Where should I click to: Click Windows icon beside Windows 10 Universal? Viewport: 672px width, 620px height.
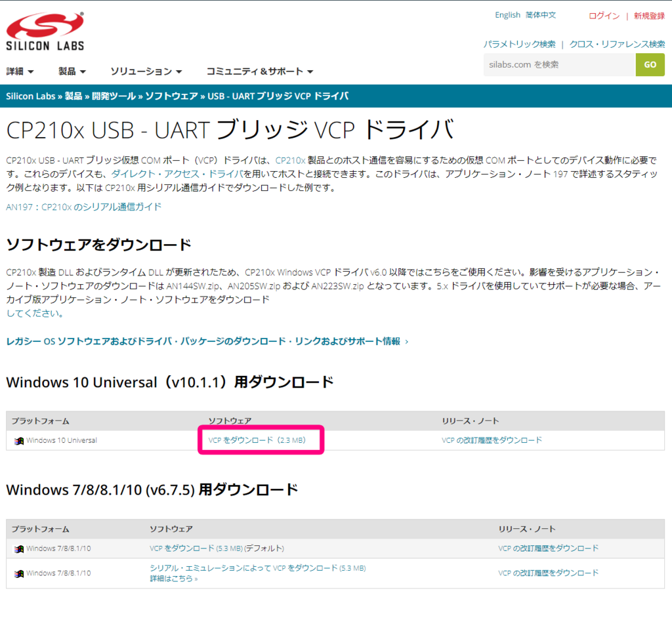tap(19, 441)
